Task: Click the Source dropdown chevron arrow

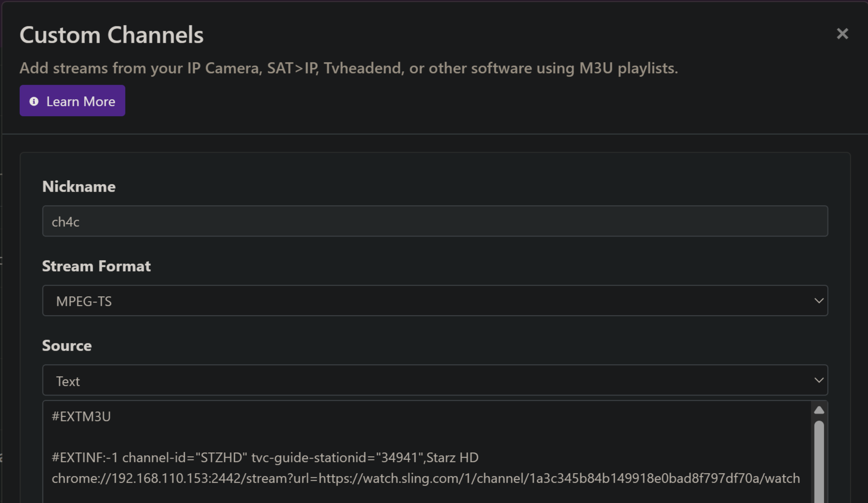Action: [x=818, y=380]
